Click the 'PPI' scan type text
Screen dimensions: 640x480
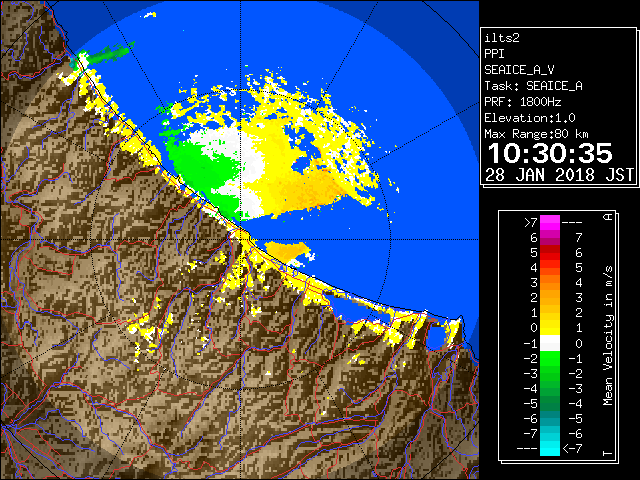pos(494,54)
